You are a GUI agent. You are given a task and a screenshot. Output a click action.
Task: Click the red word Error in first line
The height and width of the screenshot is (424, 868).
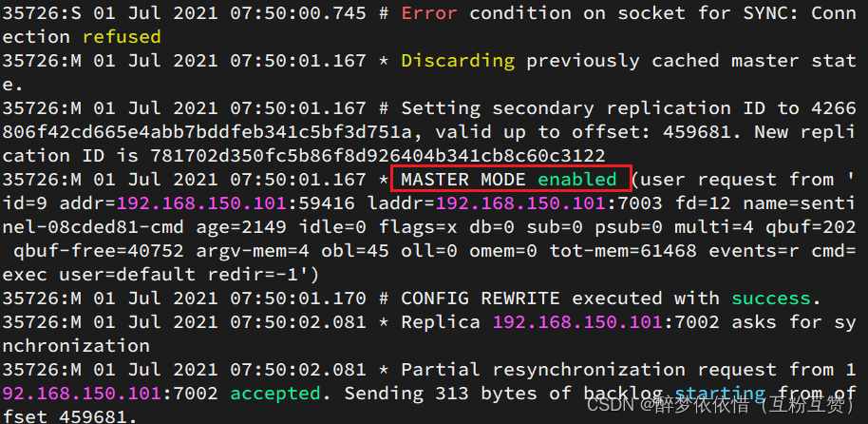pos(429,13)
